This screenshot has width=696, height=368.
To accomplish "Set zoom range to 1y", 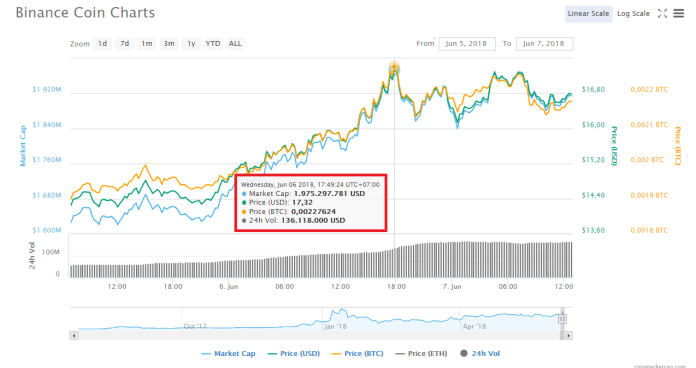I will coord(191,44).
